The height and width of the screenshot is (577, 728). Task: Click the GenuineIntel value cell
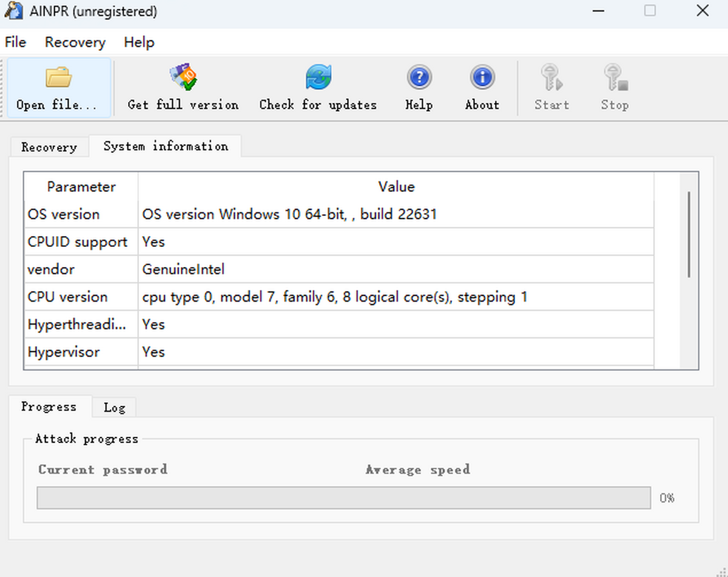point(396,269)
